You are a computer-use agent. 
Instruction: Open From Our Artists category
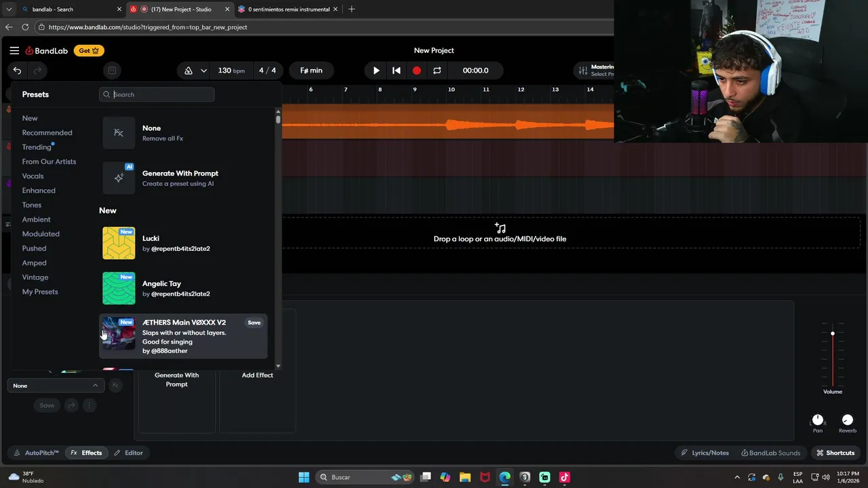coord(49,161)
